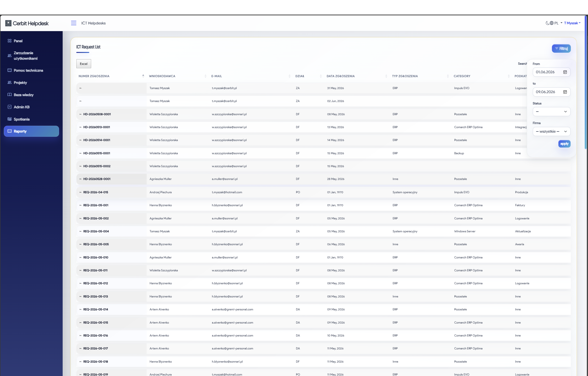Expand the REQ-2026-05-018 row
Image resolution: width=588 pixels, height=376 pixels.
(80, 362)
